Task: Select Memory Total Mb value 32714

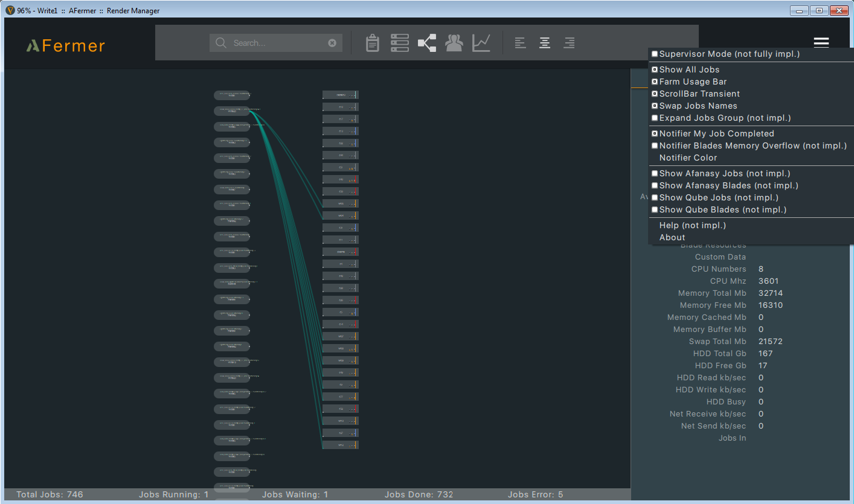Action: [771, 293]
